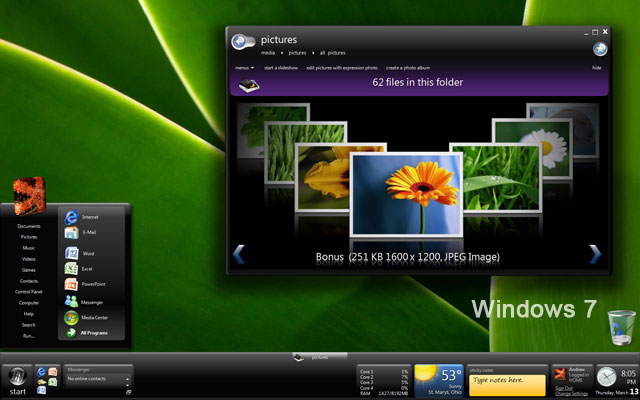Open the Recycle Bin on desktop

point(622,327)
